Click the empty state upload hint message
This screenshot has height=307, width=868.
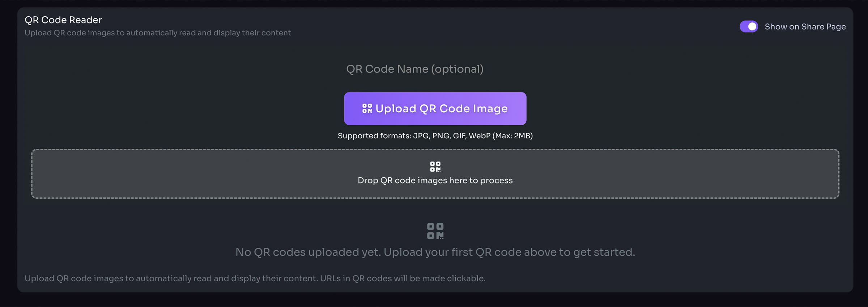tap(435, 252)
